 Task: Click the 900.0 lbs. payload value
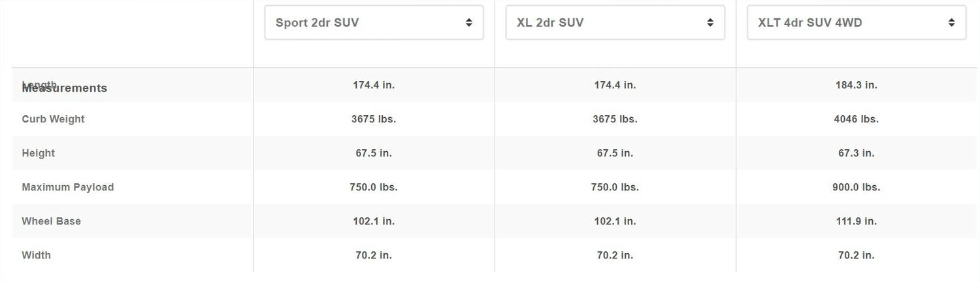point(856,187)
